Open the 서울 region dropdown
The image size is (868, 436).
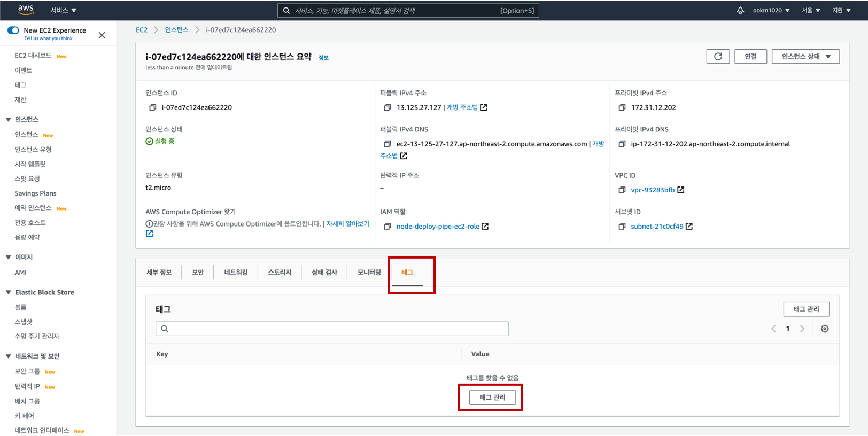pos(811,10)
